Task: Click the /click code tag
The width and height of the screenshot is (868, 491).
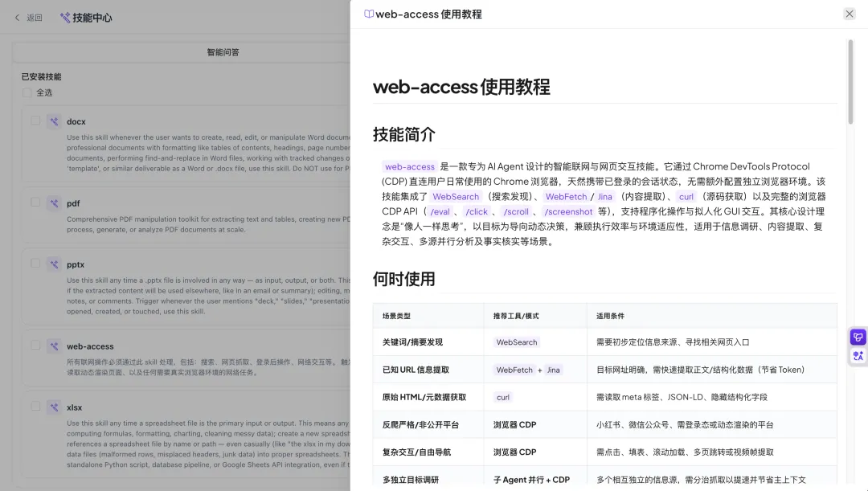Action: point(477,211)
